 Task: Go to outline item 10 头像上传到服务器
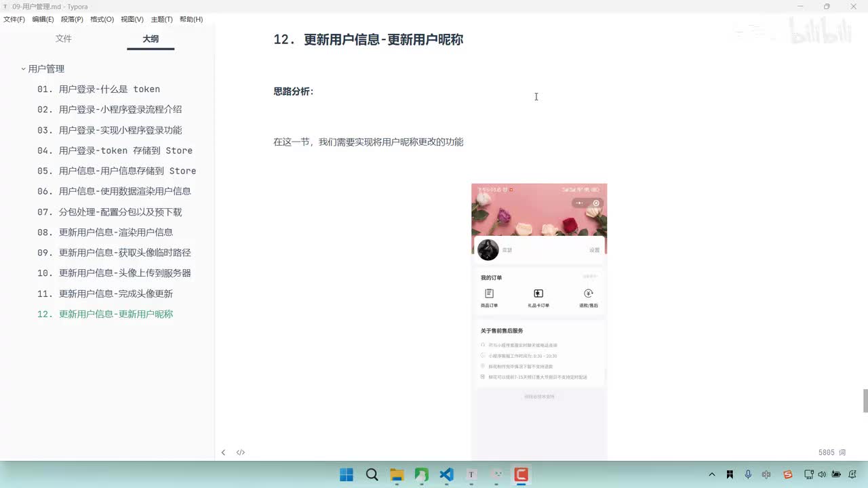114,273
